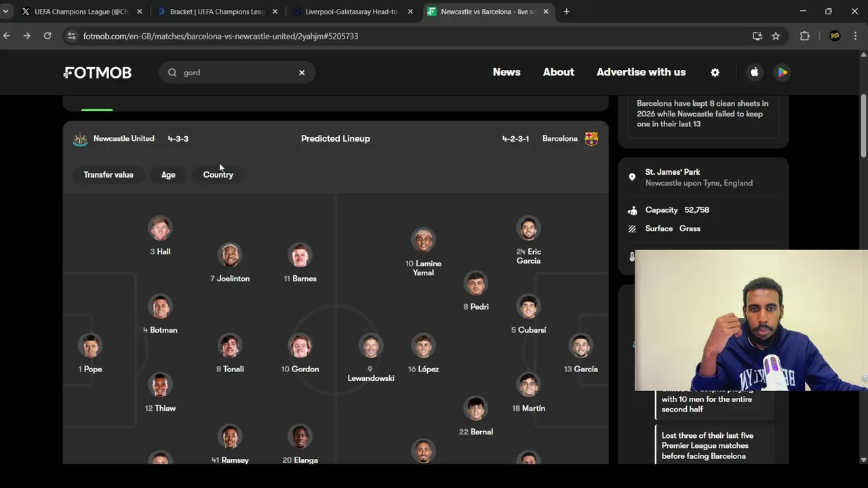
Task: Click Ramsey's player photo
Action: [230, 436]
